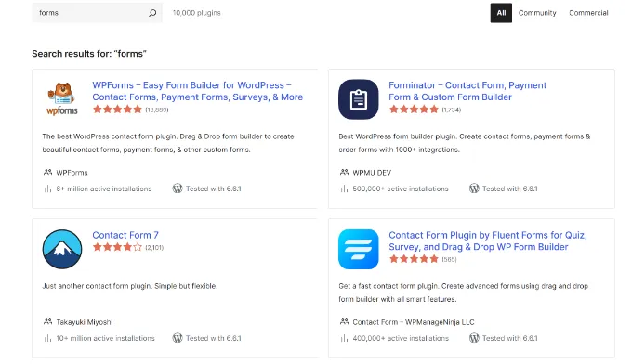This screenshot has height=364, width=632.
Task: Click the Takayuki Miyoshi author people icon
Action: 47,321
